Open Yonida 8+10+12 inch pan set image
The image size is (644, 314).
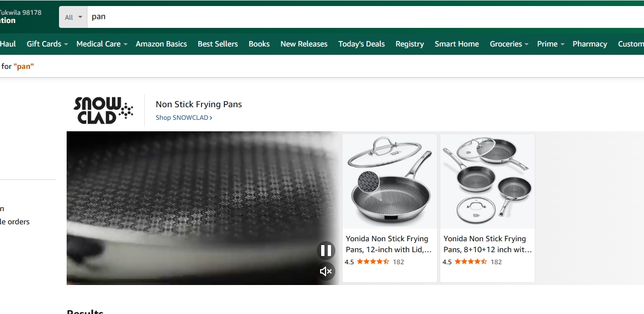click(x=487, y=181)
